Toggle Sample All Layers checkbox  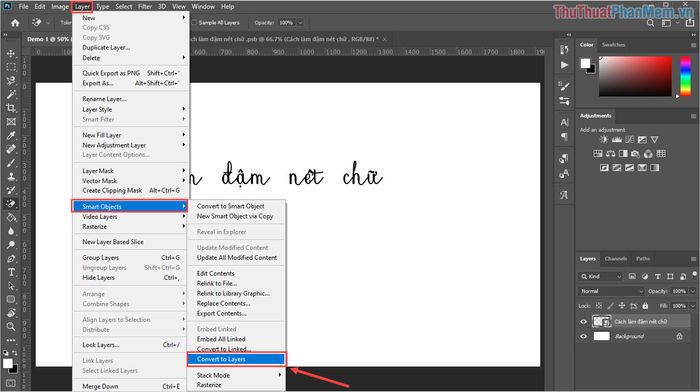pyautogui.click(x=194, y=22)
